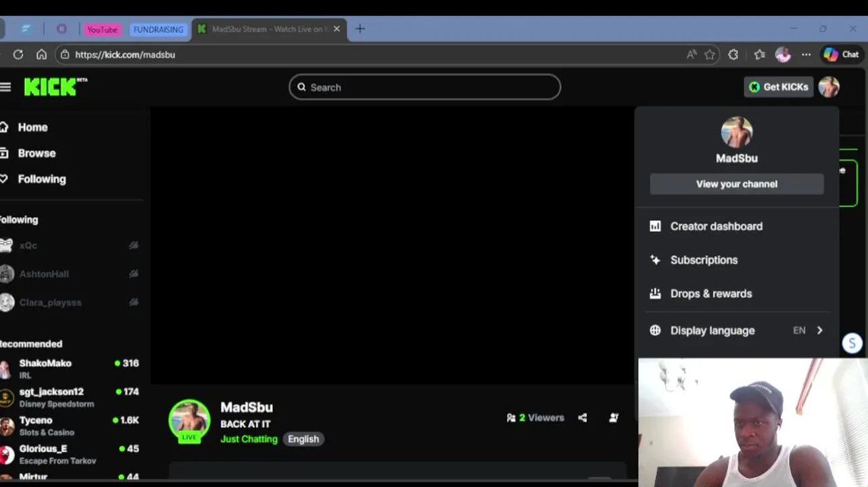Click the Just Chatting category link
Screen dimensions: 868x487
coord(249,439)
